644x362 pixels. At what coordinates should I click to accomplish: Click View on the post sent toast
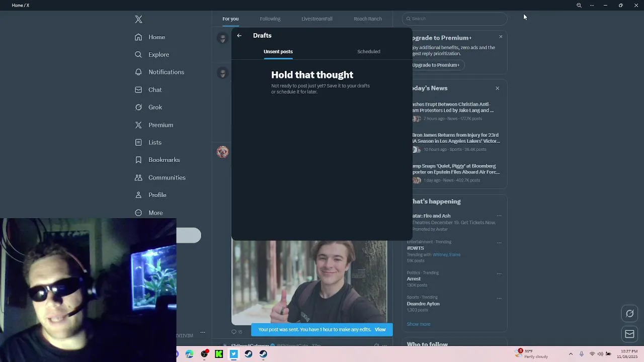[x=380, y=330]
